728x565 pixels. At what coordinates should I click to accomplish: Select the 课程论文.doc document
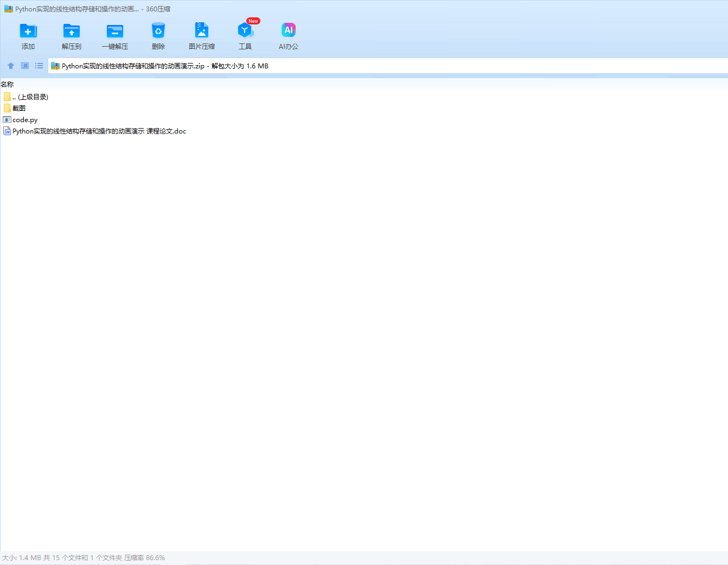pos(99,131)
